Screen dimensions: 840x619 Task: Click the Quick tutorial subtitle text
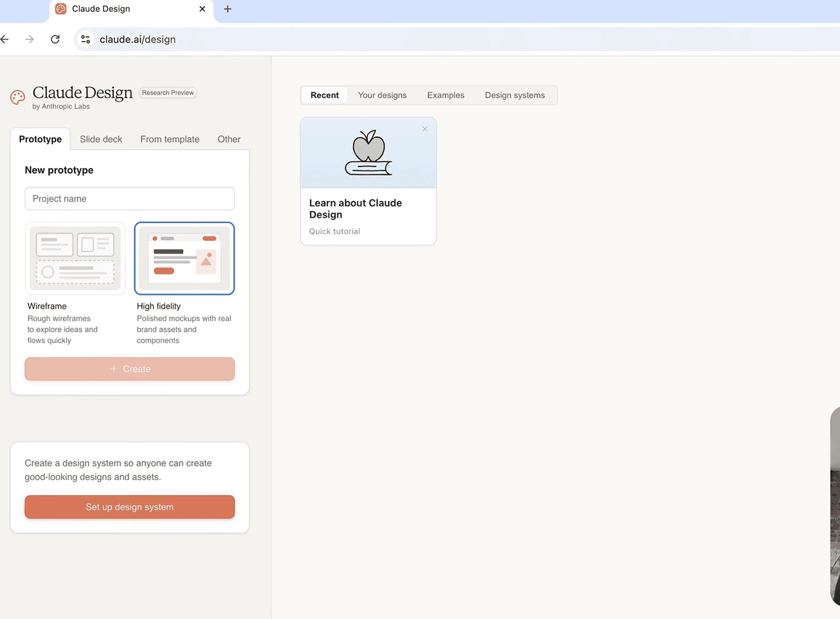coord(334,231)
